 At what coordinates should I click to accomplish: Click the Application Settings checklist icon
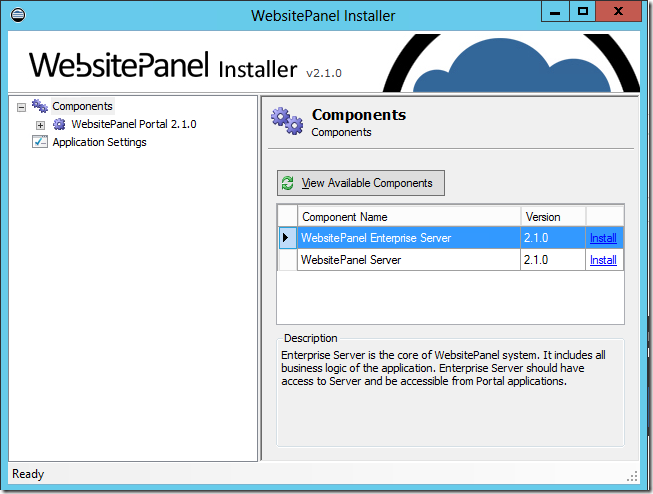(x=40, y=142)
